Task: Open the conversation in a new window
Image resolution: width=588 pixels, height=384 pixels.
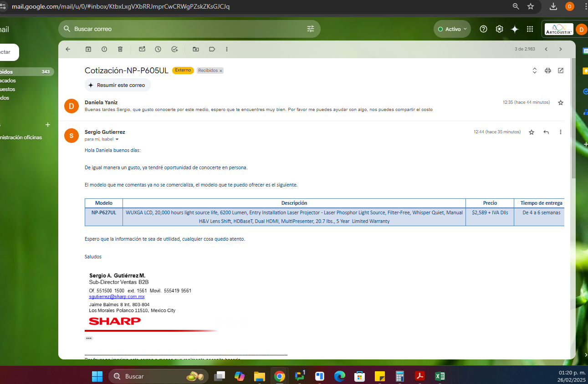Action: pyautogui.click(x=561, y=71)
